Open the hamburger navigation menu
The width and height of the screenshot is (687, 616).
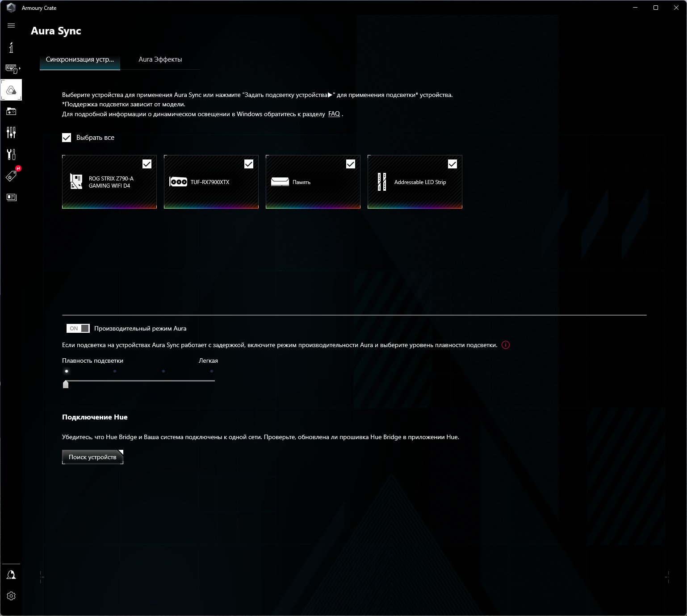(11, 25)
